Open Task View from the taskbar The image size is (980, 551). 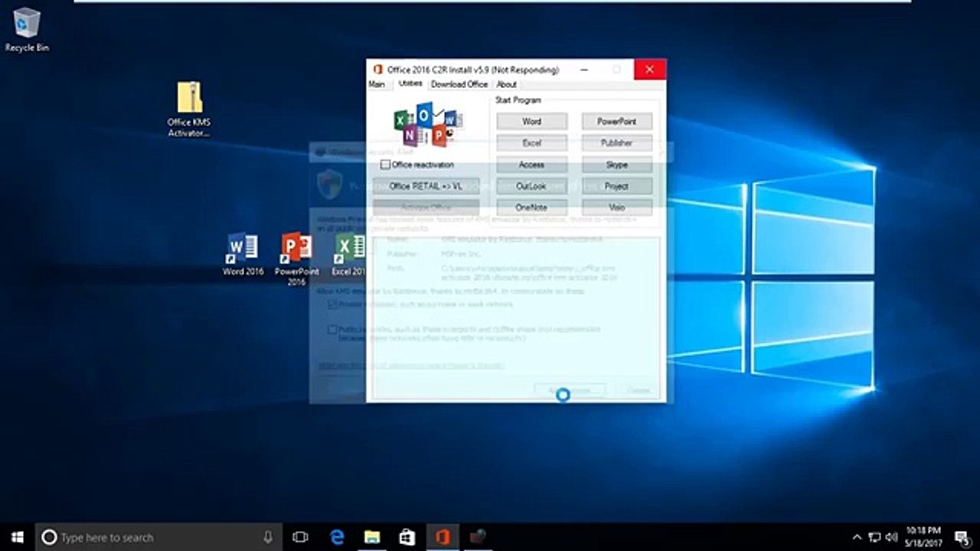coord(301,537)
